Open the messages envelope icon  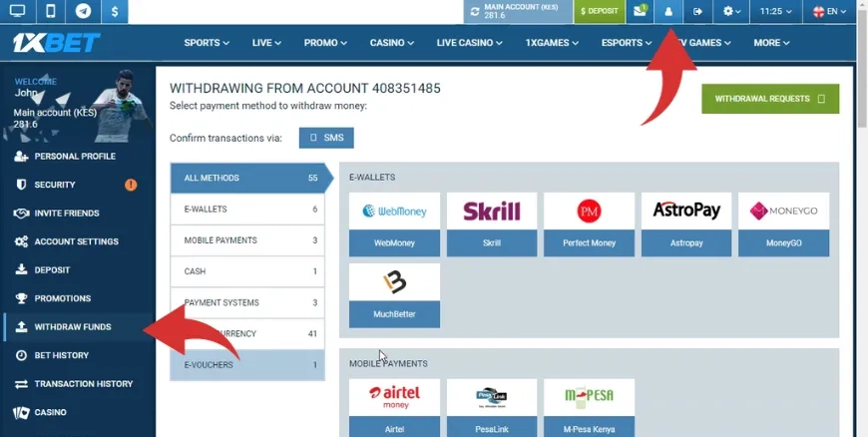[x=640, y=11]
